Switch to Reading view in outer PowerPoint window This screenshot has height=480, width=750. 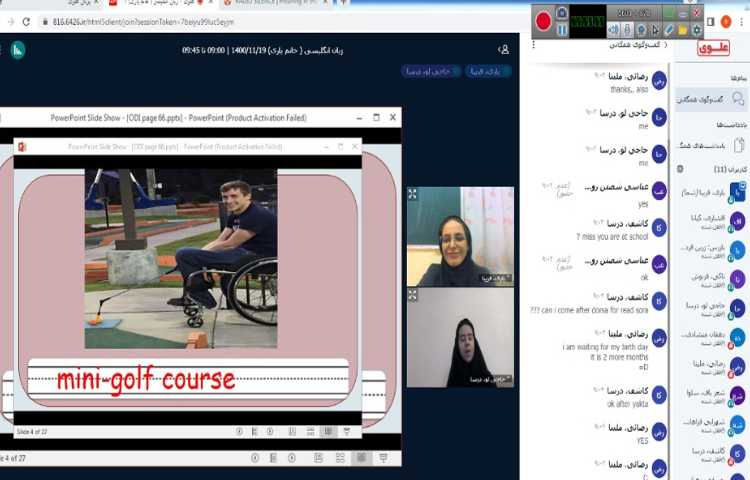pos(362,458)
